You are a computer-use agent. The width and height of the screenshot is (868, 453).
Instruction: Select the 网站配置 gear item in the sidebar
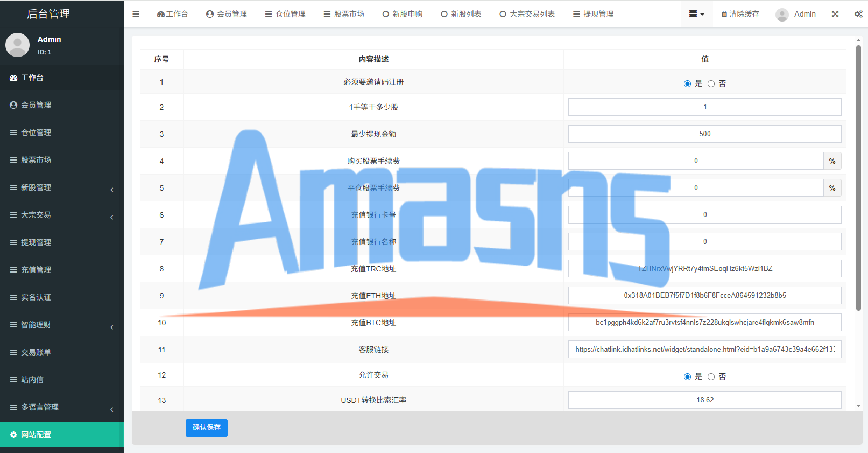tap(62, 435)
